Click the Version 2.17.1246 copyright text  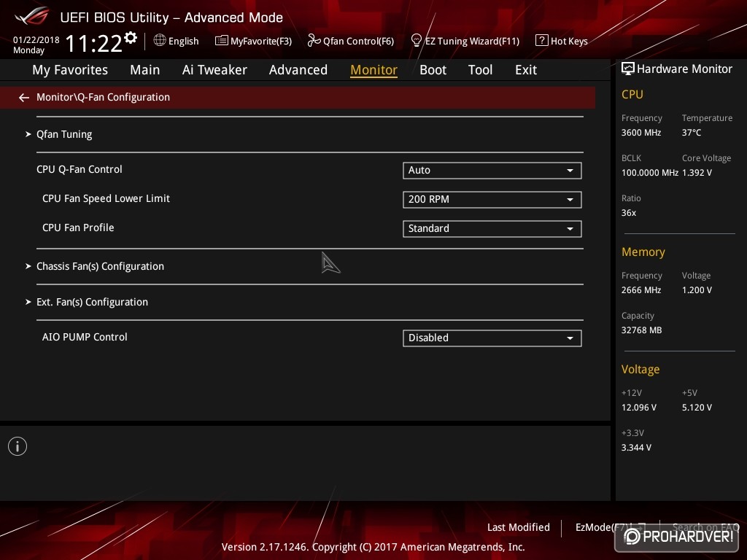point(373,547)
